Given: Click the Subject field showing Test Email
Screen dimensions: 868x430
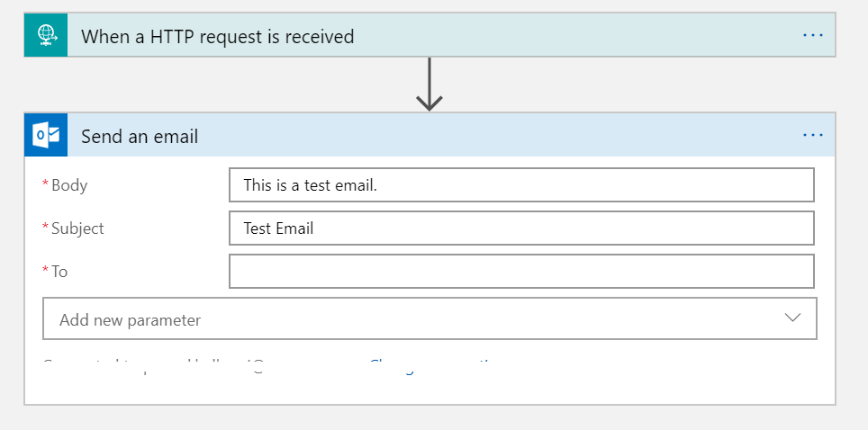Looking at the screenshot, I should (x=521, y=228).
